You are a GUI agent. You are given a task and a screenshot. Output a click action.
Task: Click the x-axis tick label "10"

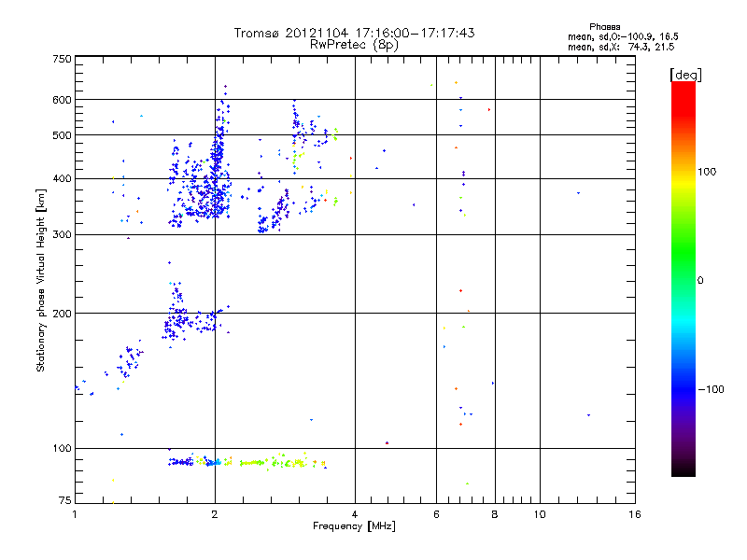tap(540, 514)
